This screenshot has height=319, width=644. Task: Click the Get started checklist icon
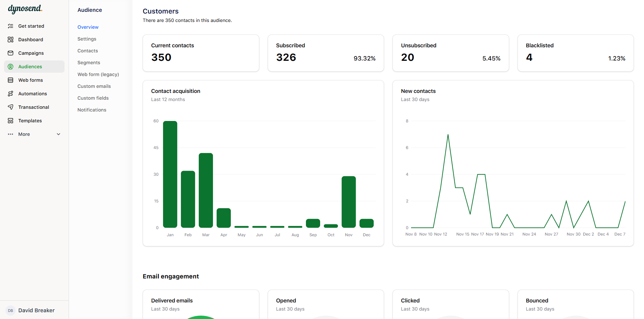pyautogui.click(x=10, y=26)
